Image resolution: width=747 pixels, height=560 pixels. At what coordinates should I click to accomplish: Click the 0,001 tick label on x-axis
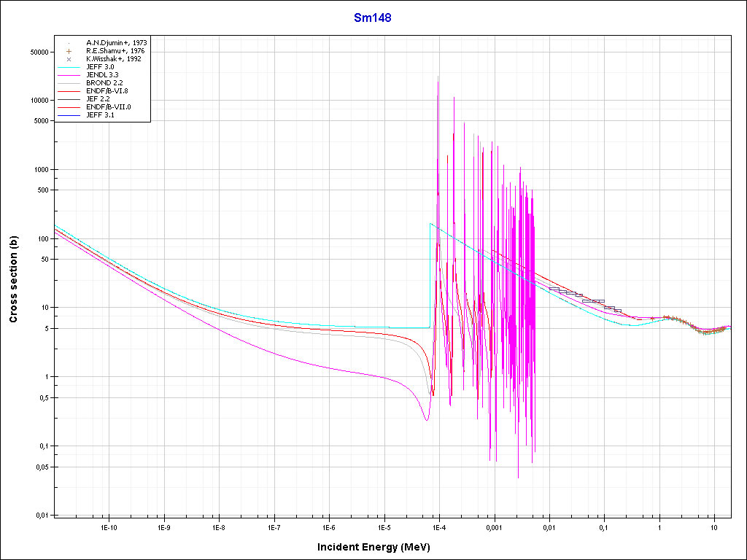494,526
